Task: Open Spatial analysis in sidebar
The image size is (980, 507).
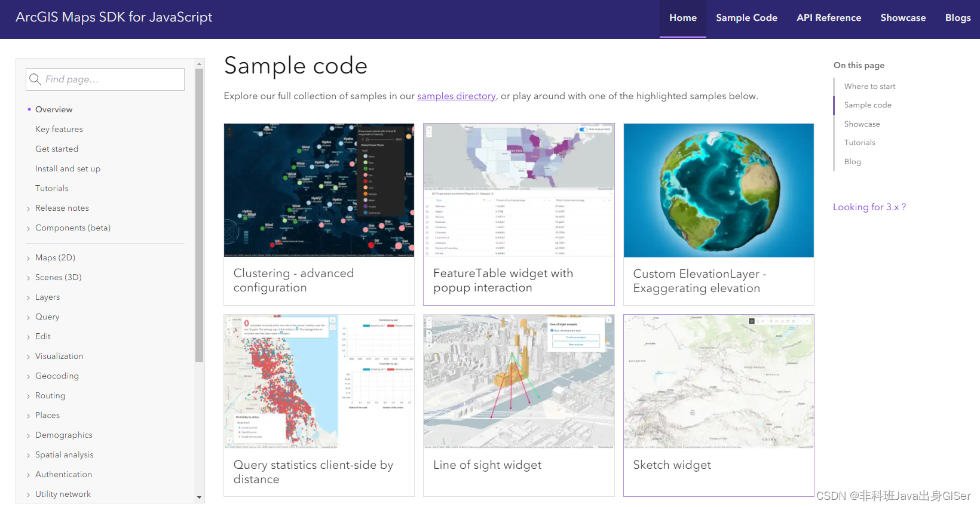Action: pos(65,454)
